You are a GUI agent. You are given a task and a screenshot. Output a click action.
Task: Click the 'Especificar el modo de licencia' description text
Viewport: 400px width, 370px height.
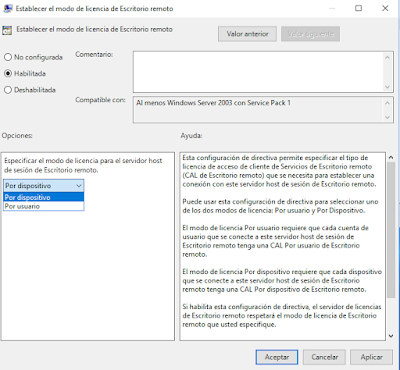click(83, 165)
